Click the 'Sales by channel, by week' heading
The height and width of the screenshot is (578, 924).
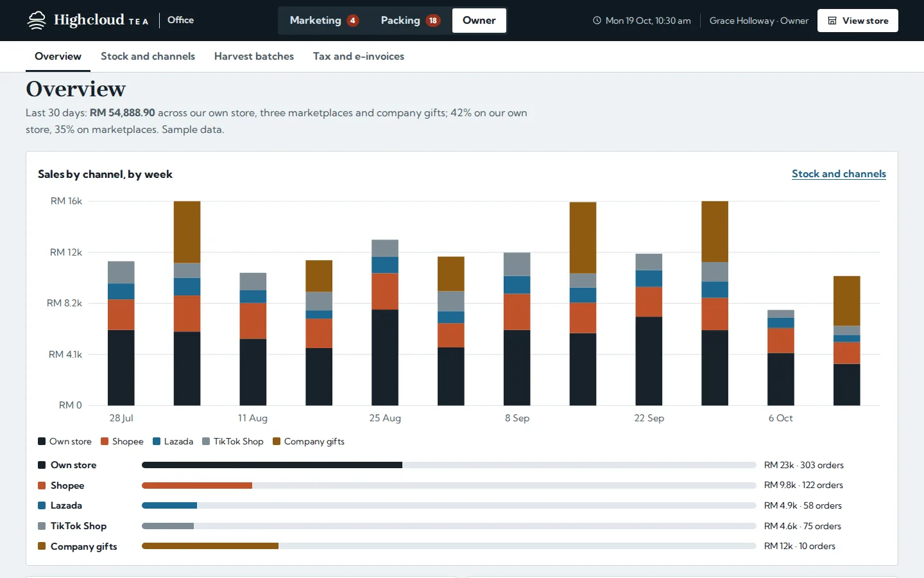(x=105, y=174)
